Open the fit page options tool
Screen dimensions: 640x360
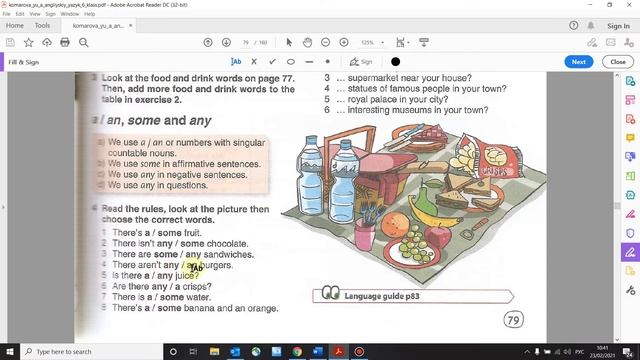click(x=401, y=42)
